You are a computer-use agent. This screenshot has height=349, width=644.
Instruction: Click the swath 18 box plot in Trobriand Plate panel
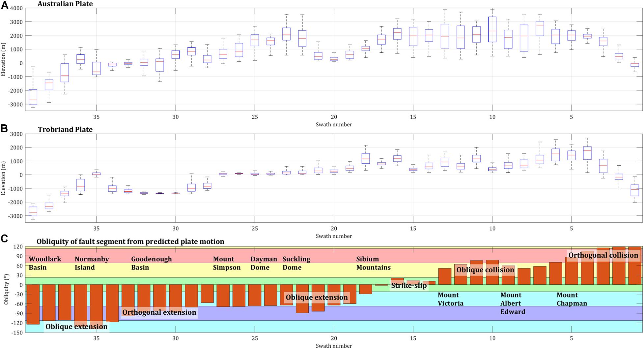[366, 158]
